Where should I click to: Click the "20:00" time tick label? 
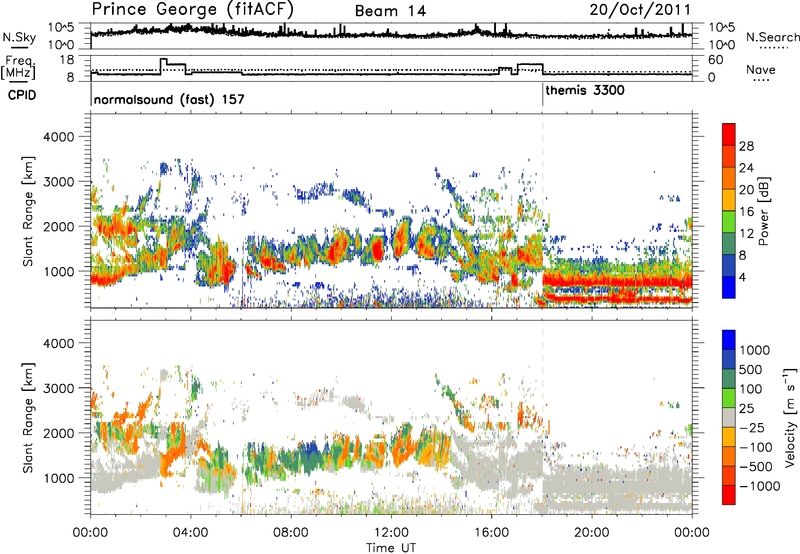[591, 533]
